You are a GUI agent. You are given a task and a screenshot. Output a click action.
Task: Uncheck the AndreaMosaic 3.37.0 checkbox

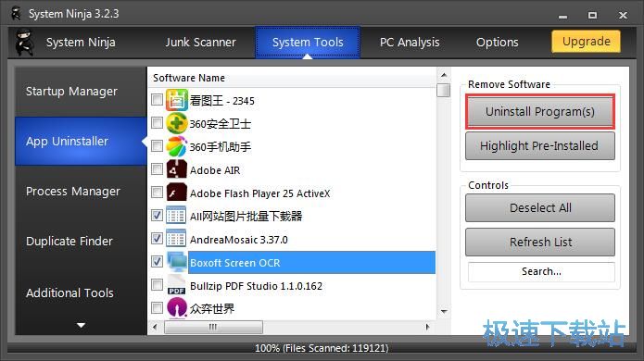pyautogui.click(x=157, y=238)
